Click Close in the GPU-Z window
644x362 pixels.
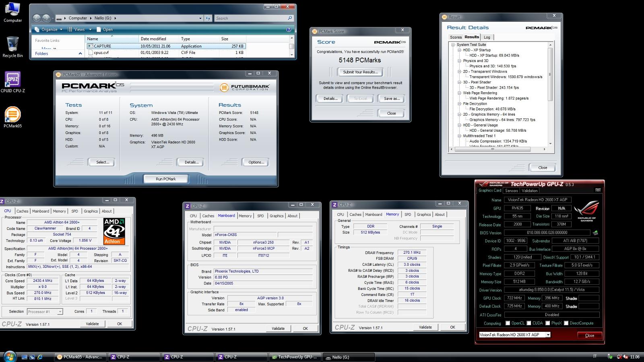tap(589, 335)
